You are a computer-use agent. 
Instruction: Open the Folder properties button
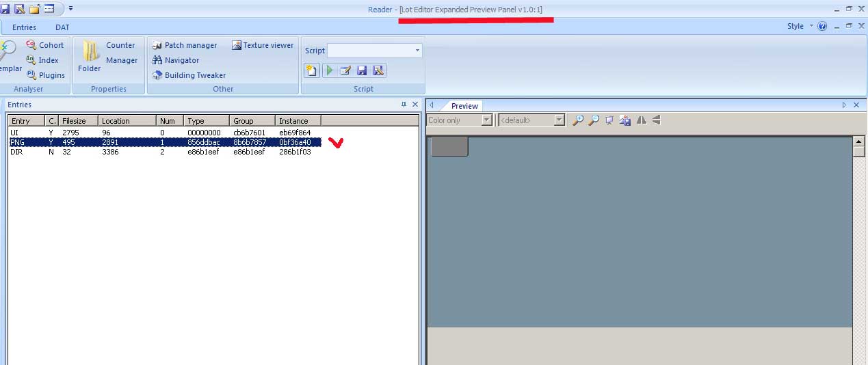[x=90, y=56]
